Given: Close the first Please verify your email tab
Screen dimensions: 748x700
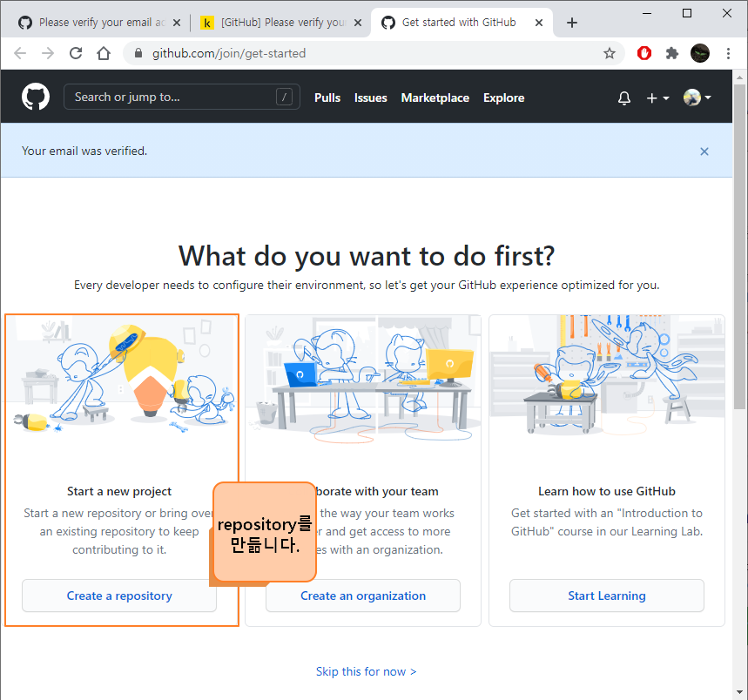Looking at the screenshot, I should [x=177, y=23].
